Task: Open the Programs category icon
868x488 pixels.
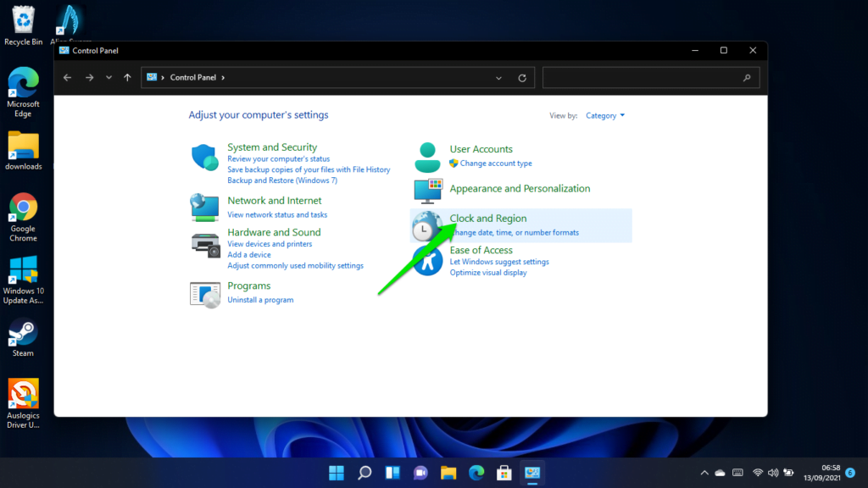Action: 204,294
